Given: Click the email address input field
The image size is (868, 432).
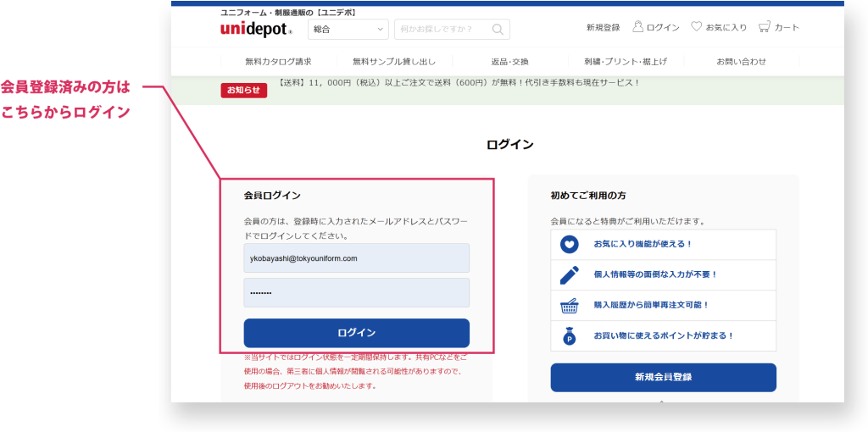Looking at the screenshot, I should click(x=356, y=258).
